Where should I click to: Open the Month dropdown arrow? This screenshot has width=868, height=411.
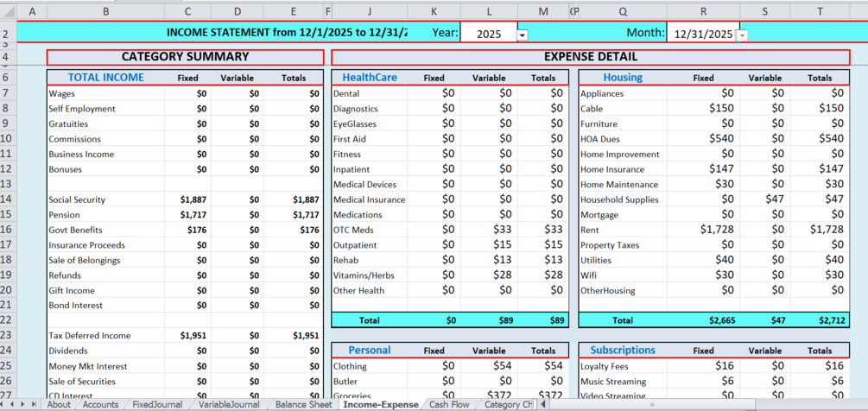coord(743,35)
